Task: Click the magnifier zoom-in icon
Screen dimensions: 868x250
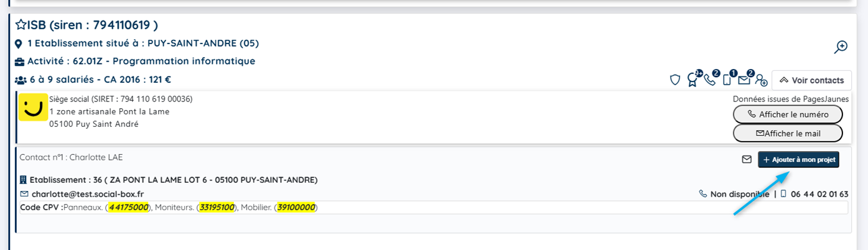Action: 841,47
